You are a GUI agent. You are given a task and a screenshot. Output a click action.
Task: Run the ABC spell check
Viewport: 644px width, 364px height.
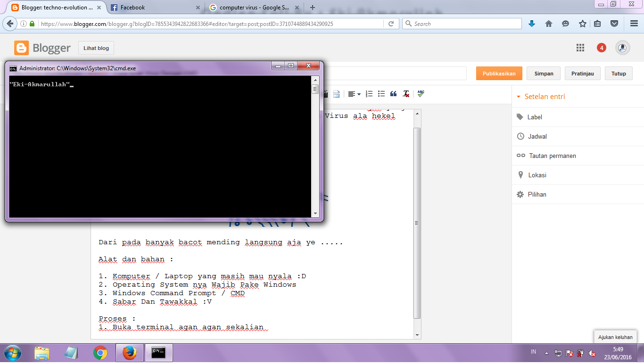point(420,94)
